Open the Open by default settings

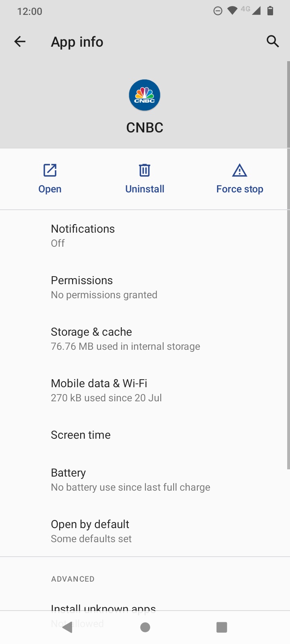[x=145, y=531]
